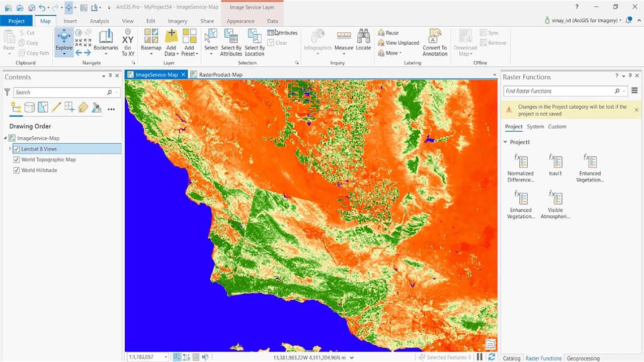
Task: Open the Explore tool dropdown arrow
Action: coord(64,53)
